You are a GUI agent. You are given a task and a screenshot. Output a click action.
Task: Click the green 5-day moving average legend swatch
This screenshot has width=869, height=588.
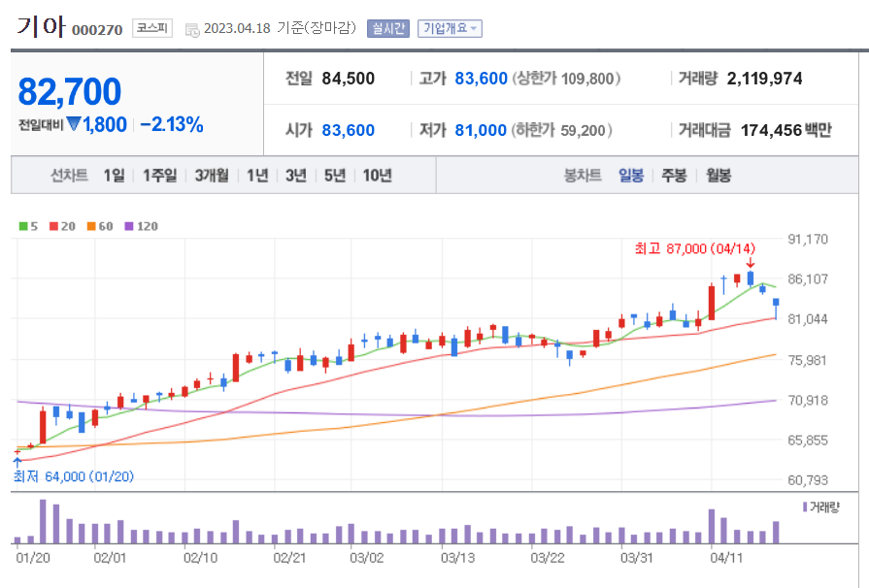point(23,226)
